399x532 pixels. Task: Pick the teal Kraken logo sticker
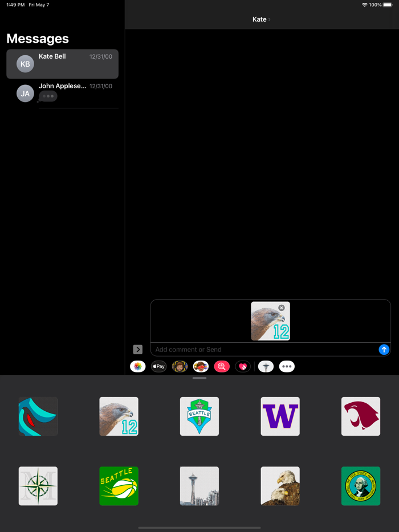point(38,416)
